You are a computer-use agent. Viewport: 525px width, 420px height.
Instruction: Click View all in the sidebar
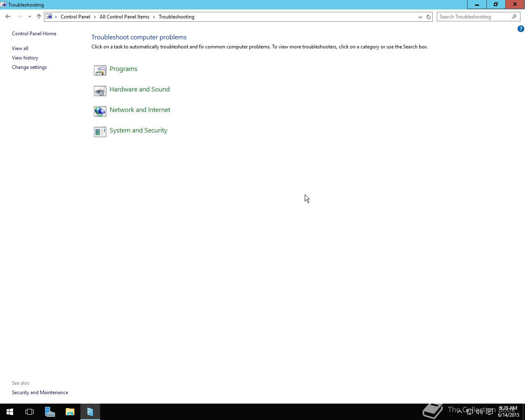coord(20,48)
